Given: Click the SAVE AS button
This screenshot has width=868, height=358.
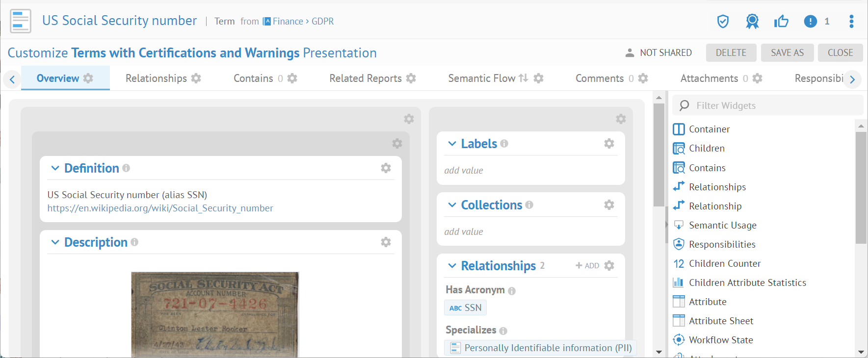Looking at the screenshot, I should (788, 52).
